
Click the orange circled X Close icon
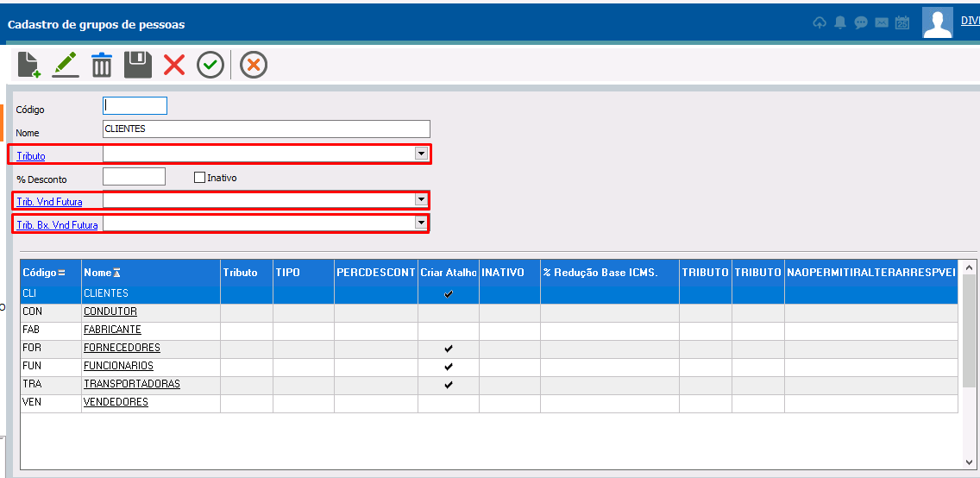[254, 65]
